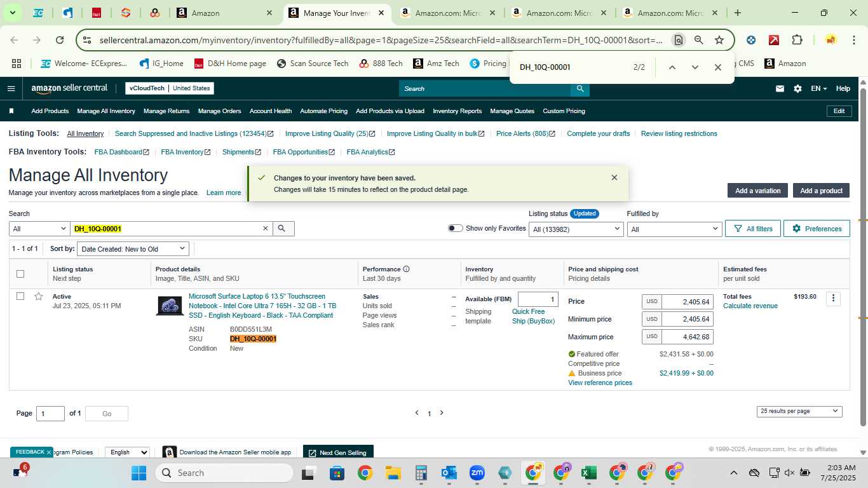Open Automate Pricing menu item
This screenshot has height=488, width=868.
click(x=324, y=111)
